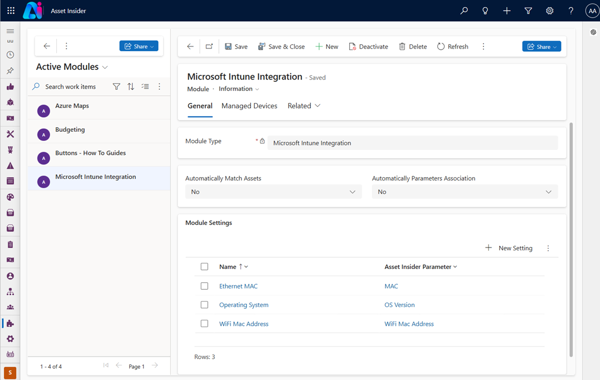
Task: Click the list view options icon
Action: [145, 86]
